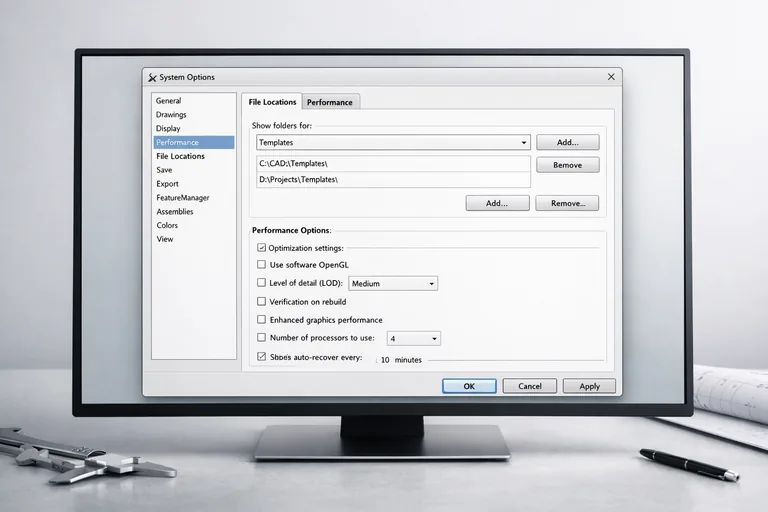
Task: Open the Number of processors dropdown
Action: pos(433,339)
